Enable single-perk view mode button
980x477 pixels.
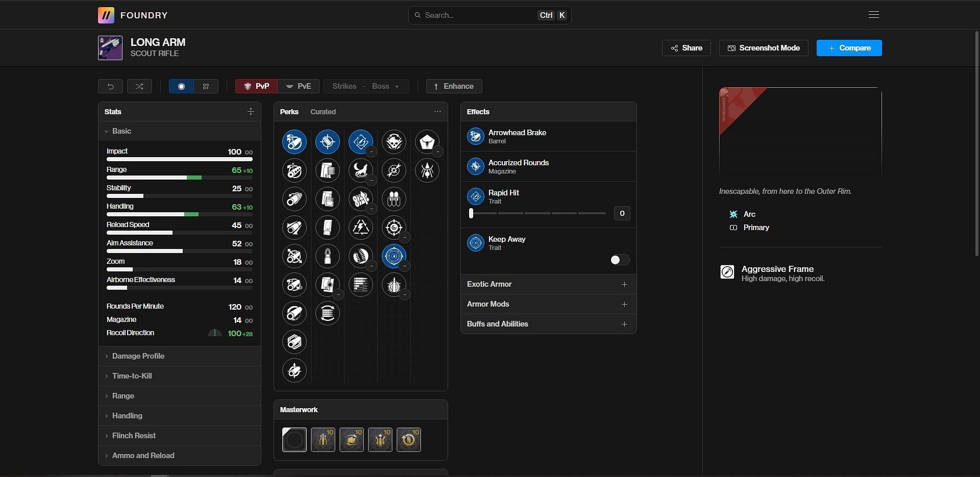click(x=181, y=86)
